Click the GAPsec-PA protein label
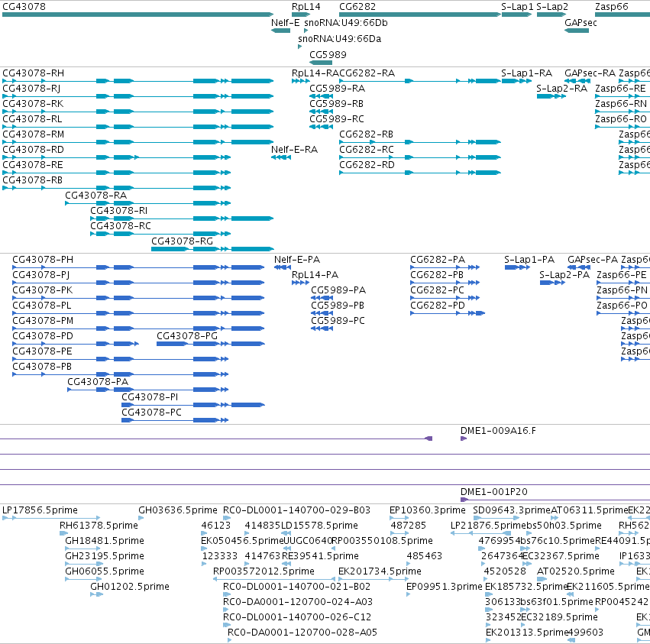Viewport: 650px width, 644px height. (593, 260)
